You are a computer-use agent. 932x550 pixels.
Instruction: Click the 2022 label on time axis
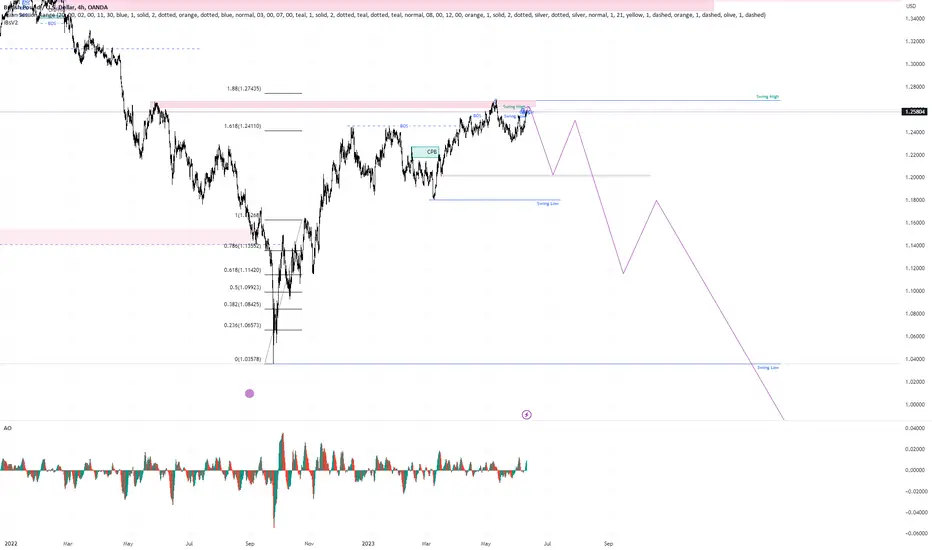[x=11, y=543]
